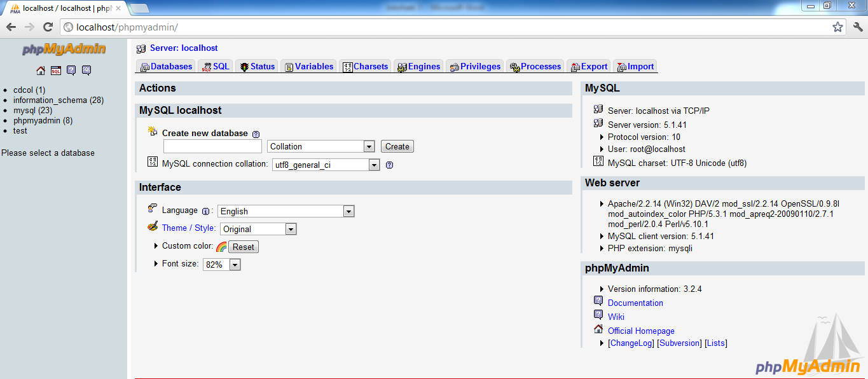Click the Wiki icon in phpMyAdmin panel
Image resolution: width=868 pixels, height=379 pixels.
point(598,315)
